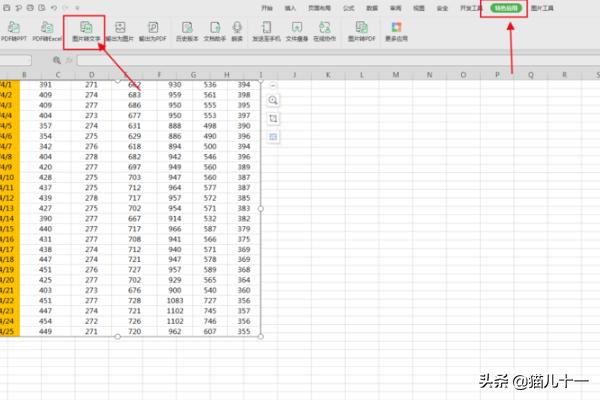Switch to the 插入 tab
600x400 pixels.
(290, 7)
